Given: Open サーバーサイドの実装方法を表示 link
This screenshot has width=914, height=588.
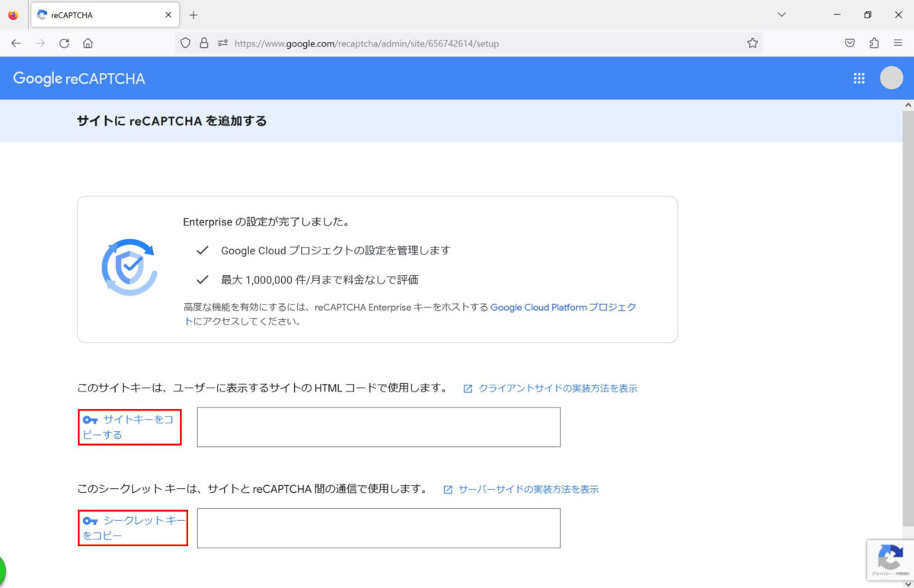Looking at the screenshot, I should tap(529, 489).
